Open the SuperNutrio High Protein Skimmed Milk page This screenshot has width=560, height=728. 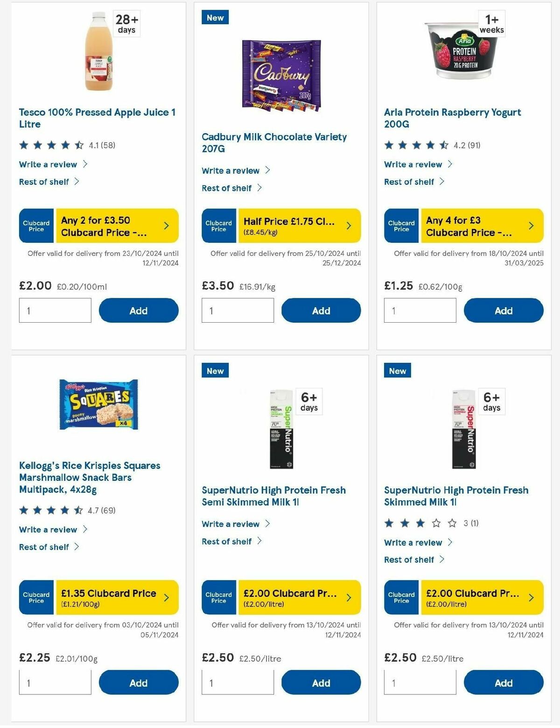(456, 496)
